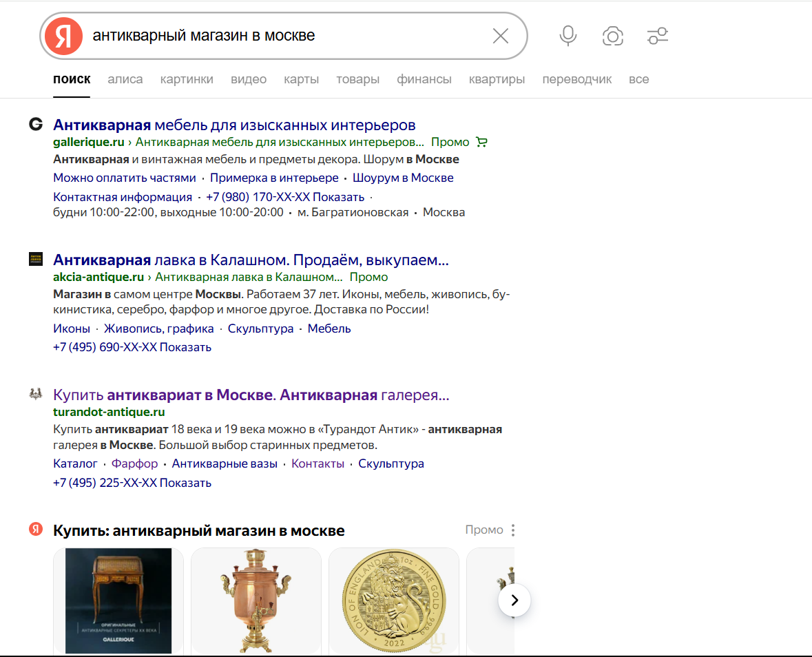
Task: Open the Живопись, графика sitelink
Action: [x=159, y=328]
